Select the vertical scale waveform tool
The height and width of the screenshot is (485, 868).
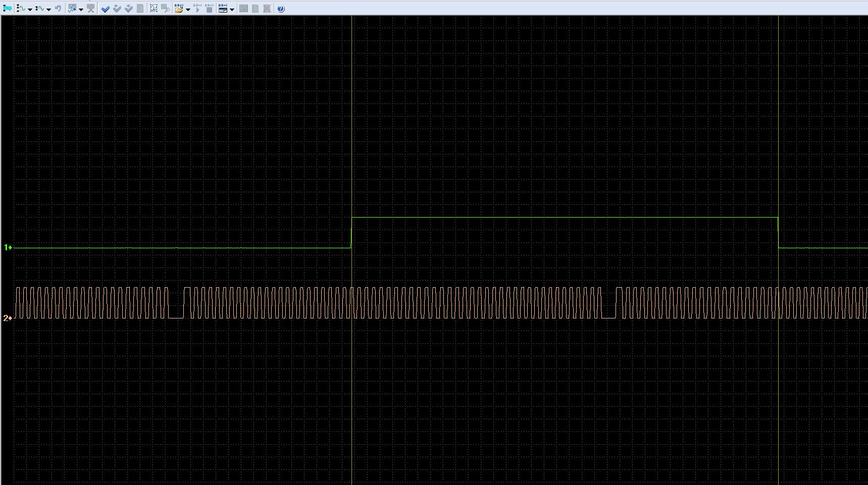[21, 9]
